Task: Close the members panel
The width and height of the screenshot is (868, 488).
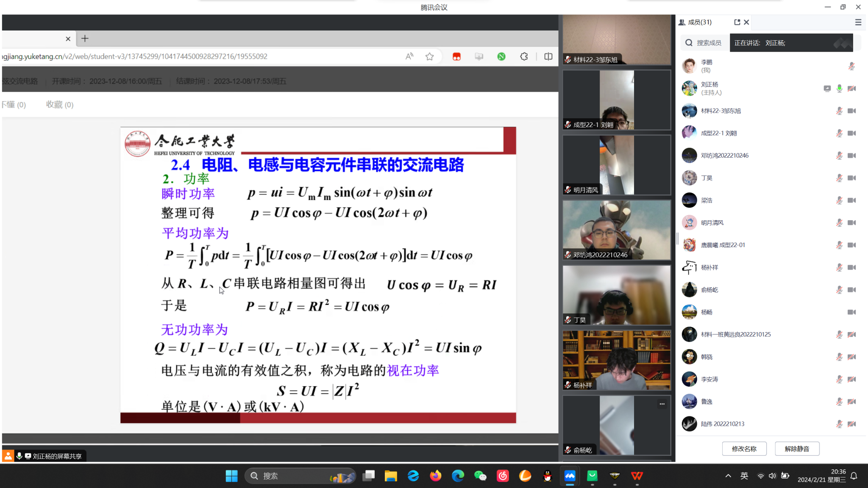Action: [747, 22]
